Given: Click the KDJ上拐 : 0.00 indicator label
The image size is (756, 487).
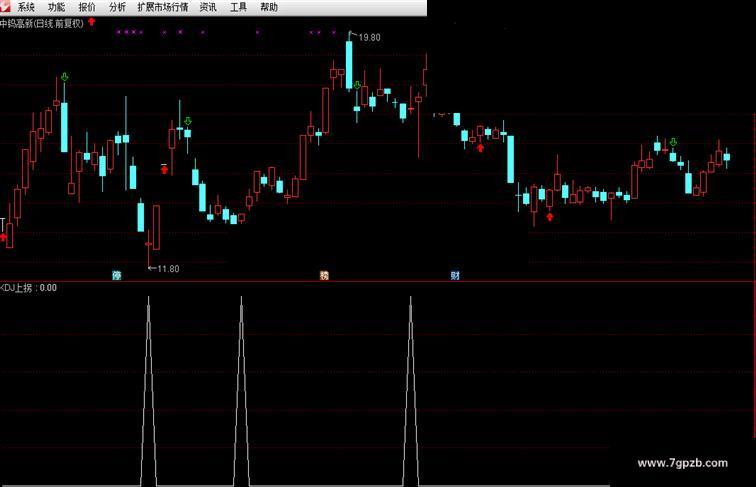Looking at the screenshot, I should coord(28,288).
